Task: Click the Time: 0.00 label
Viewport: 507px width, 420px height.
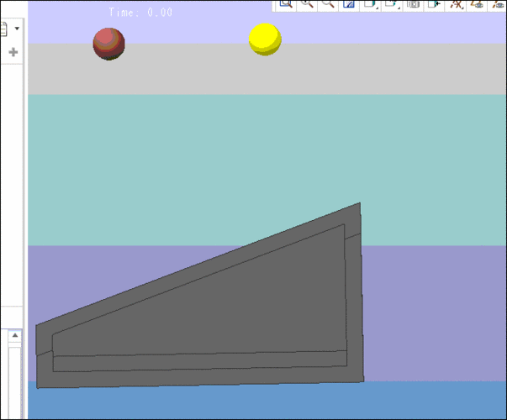Action: (140, 13)
